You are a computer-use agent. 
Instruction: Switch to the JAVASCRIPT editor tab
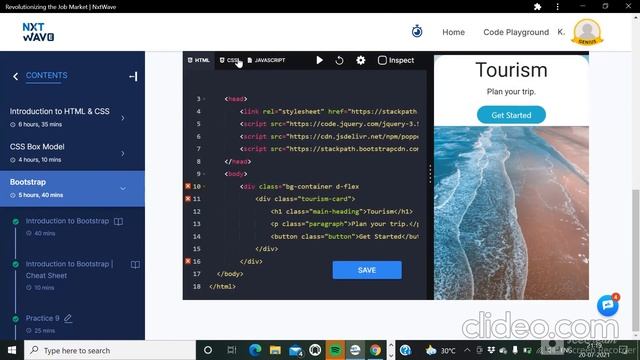266,60
